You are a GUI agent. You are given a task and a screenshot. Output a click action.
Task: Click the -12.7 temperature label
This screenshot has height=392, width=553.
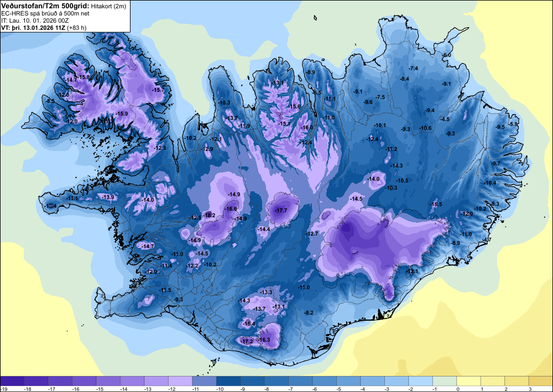click(x=312, y=233)
